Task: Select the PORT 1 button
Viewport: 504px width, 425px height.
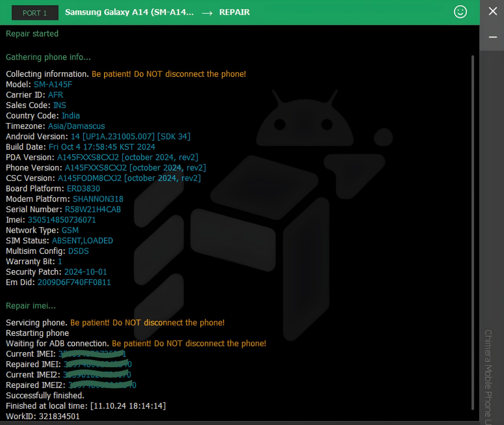Action: 35,13
